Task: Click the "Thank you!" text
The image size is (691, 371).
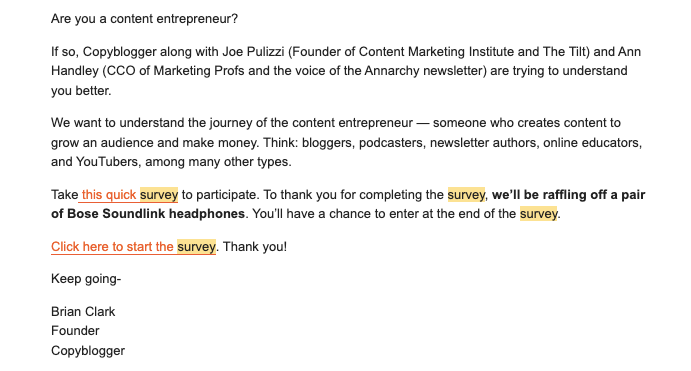Action: pyautogui.click(x=255, y=247)
